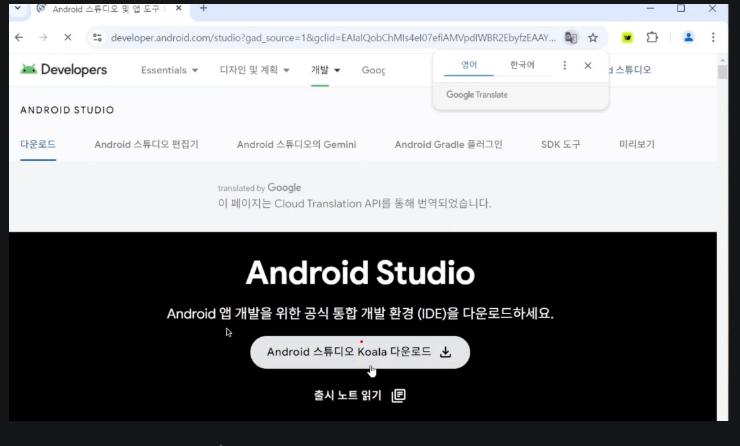Open the Chrome profile avatar
This screenshot has width=740, height=446.
[x=688, y=37]
